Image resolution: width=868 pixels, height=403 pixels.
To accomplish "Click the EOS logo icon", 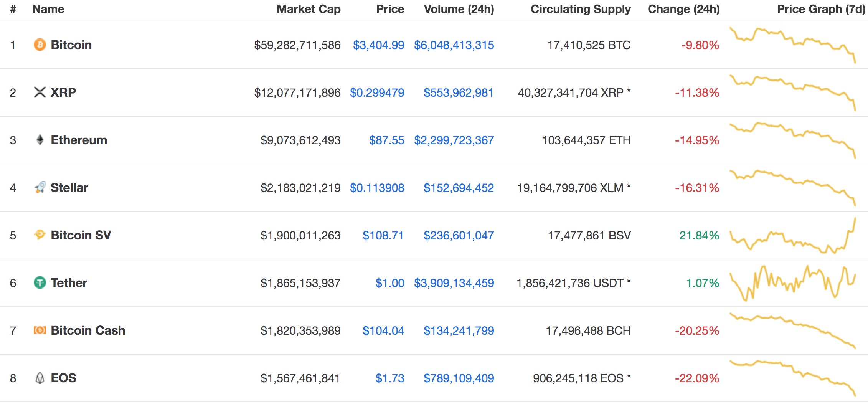I will pyautogui.click(x=40, y=378).
